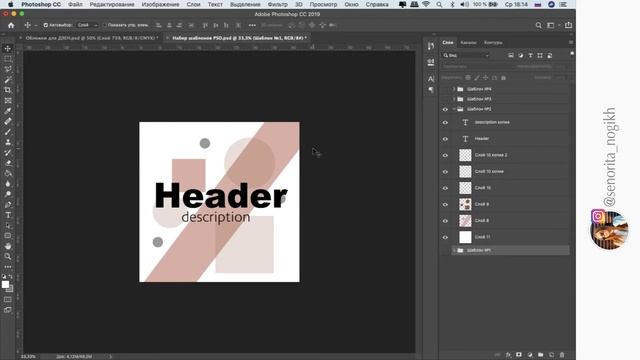
Task: Toggle visibility of layer 'Слой 9'
Action: [445, 204]
